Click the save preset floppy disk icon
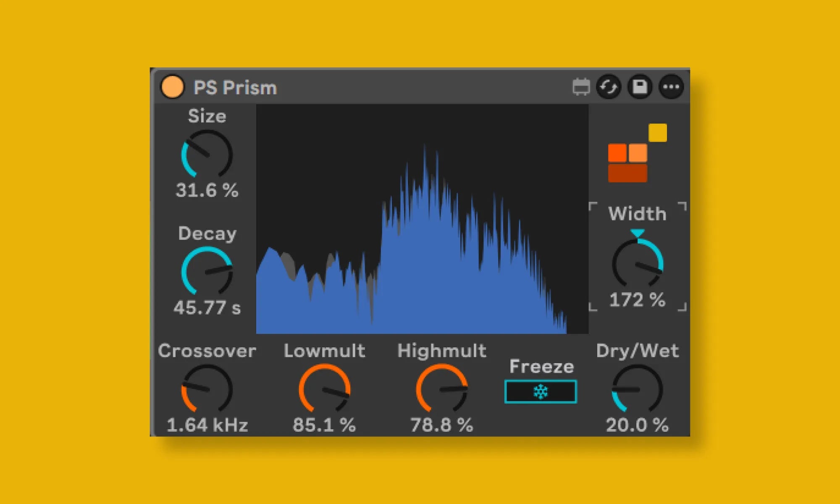Viewport: 840px width, 504px height. [x=640, y=87]
